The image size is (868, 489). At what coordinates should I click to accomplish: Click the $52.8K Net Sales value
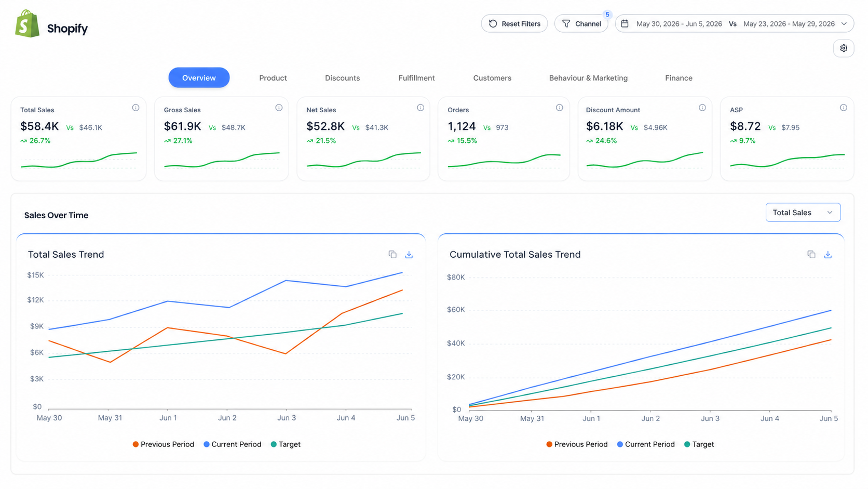click(x=325, y=126)
